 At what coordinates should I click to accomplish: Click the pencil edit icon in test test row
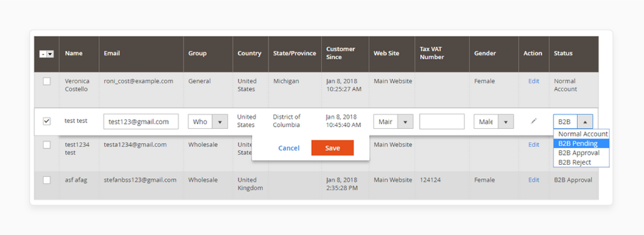[534, 121]
